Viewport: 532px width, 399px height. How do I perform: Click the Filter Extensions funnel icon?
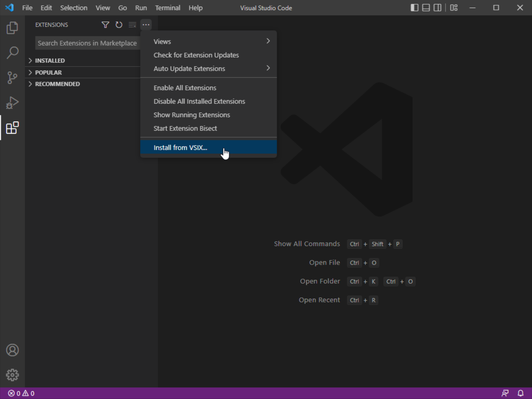(x=105, y=25)
